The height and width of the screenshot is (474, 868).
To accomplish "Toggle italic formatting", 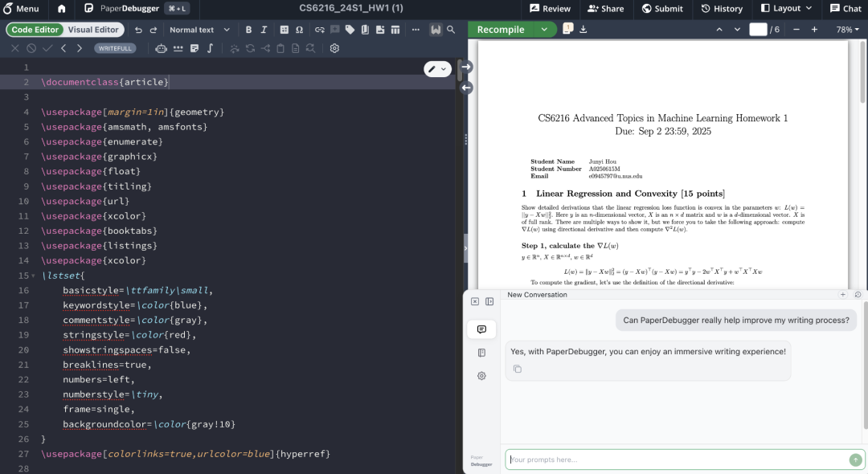I will pyautogui.click(x=263, y=29).
